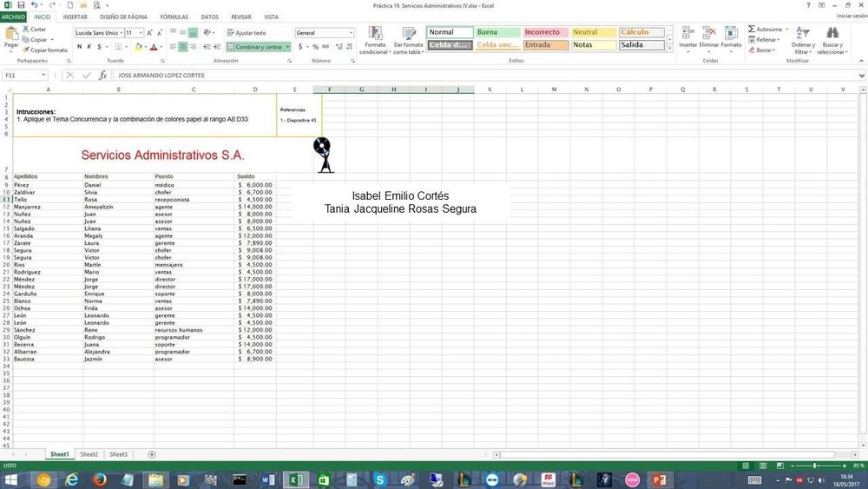Screen dimensions: 868x489
Task: Apply the Incorrecto cell style
Action: click(545, 32)
